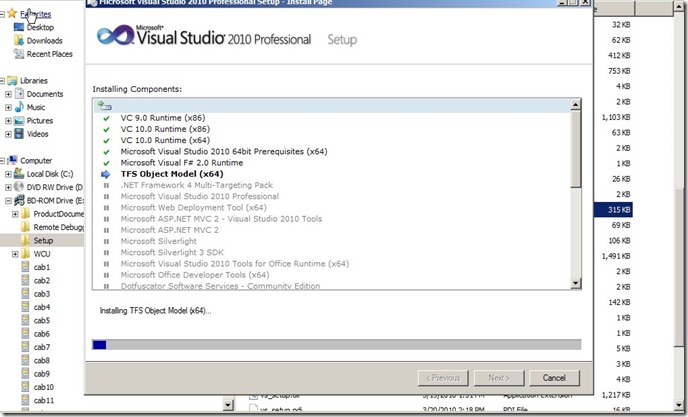
Task: Click the Pictures library icon
Action: 19,121
